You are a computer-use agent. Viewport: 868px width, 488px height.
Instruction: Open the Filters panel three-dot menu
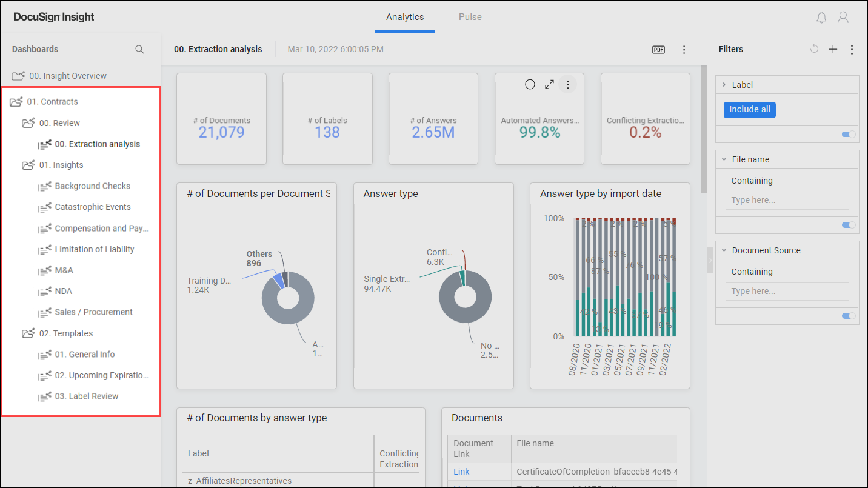tap(852, 49)
